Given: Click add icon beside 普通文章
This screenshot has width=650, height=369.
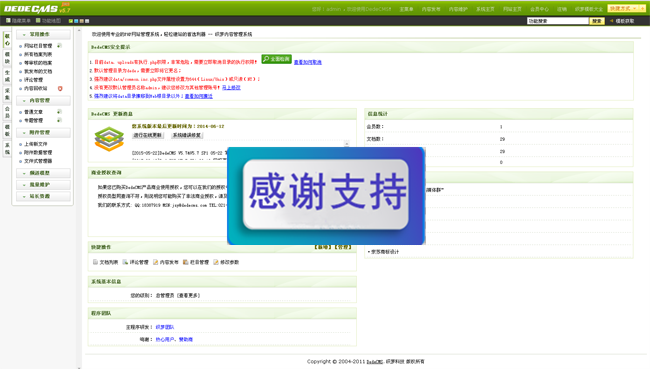Looking at the screenshot, I should coord(59,112).
